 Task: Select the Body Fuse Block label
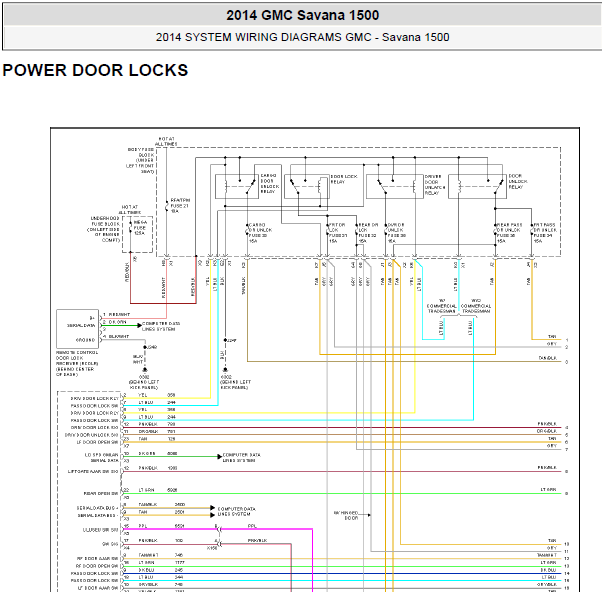141,160
